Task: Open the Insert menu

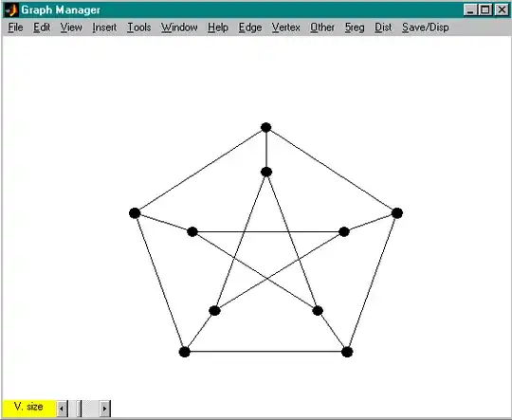Action: 104,27
